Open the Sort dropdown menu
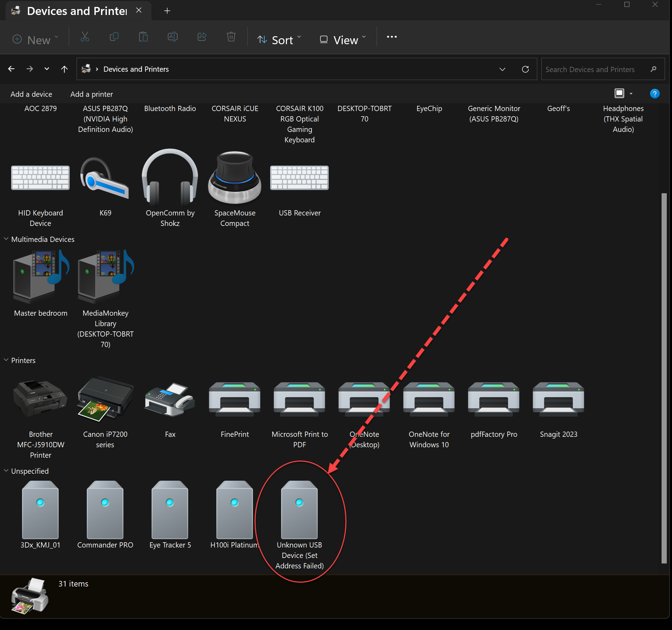Screen dimensions: 672x630 point(279,40)
